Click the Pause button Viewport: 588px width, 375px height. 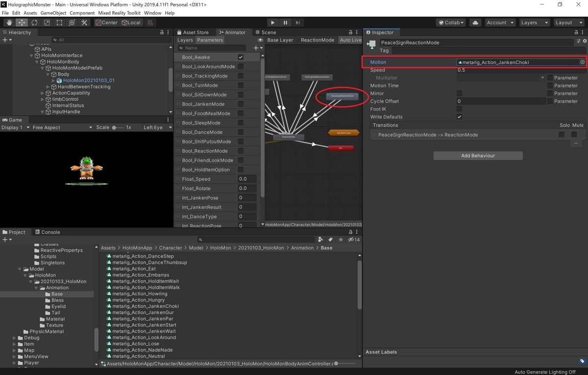tap(285, 23)
